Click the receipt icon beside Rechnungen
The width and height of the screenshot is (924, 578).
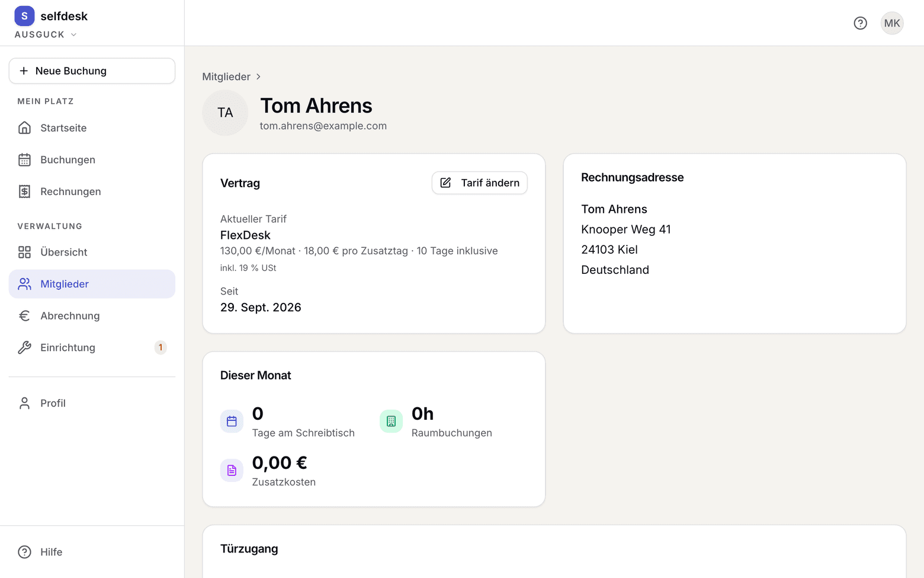point(24,191)
